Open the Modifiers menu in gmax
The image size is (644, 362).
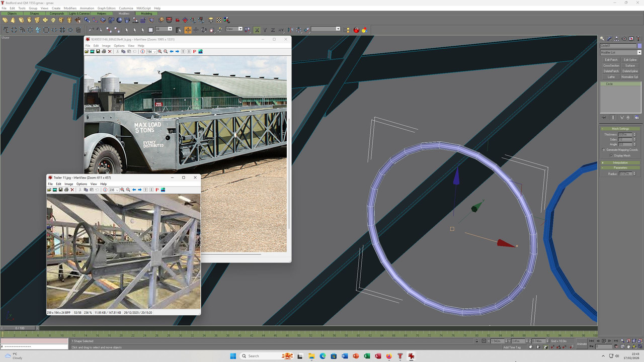point(70,8)
